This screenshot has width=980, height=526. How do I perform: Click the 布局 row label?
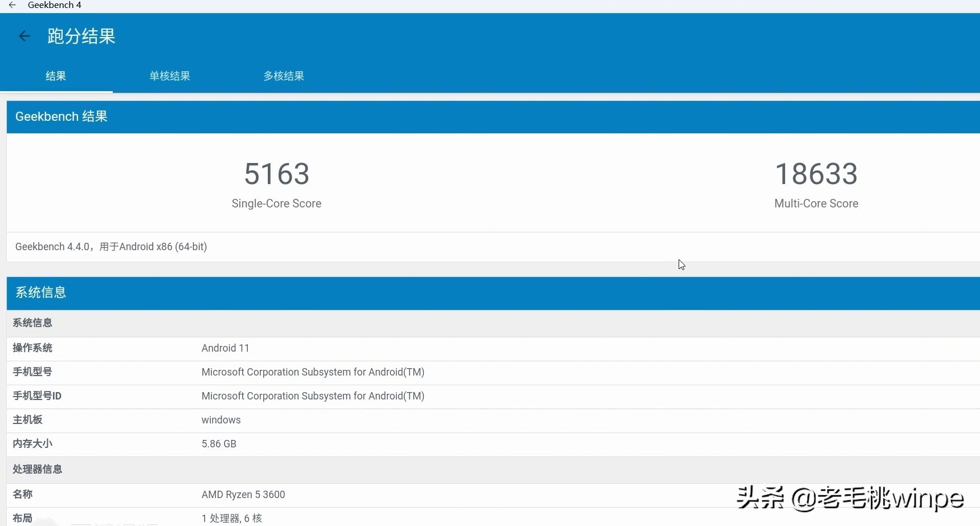pos(23,518)
